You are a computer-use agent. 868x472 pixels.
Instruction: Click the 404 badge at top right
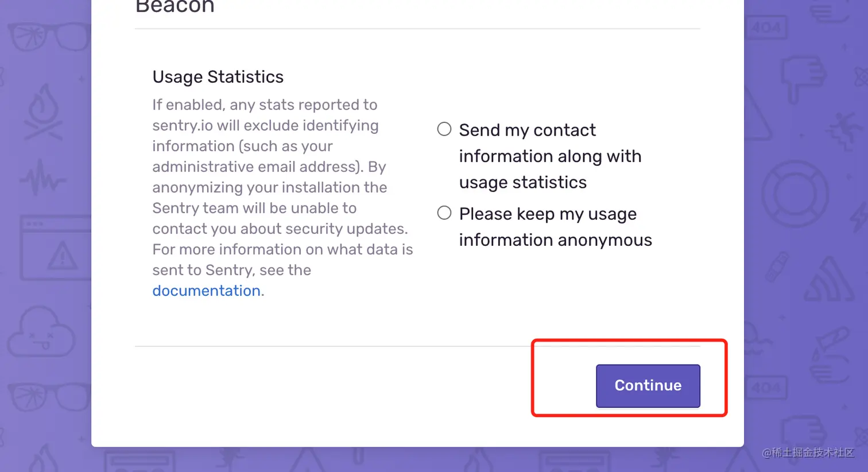(x=766, y=27)
